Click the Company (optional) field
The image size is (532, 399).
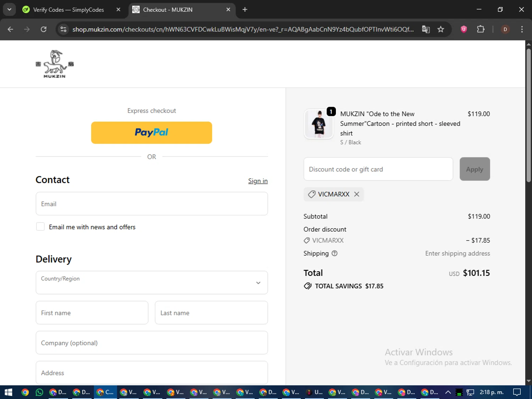pyautogui.click(x=152, y=343)
